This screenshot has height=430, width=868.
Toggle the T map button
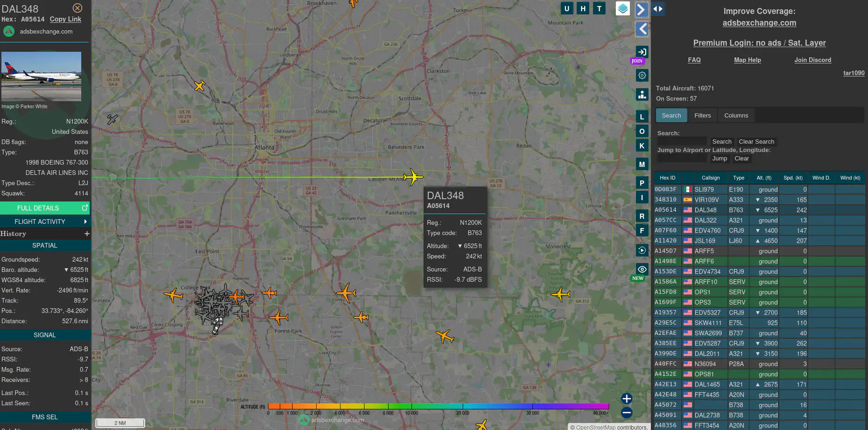pyautogui.click(x=599, y=8)
